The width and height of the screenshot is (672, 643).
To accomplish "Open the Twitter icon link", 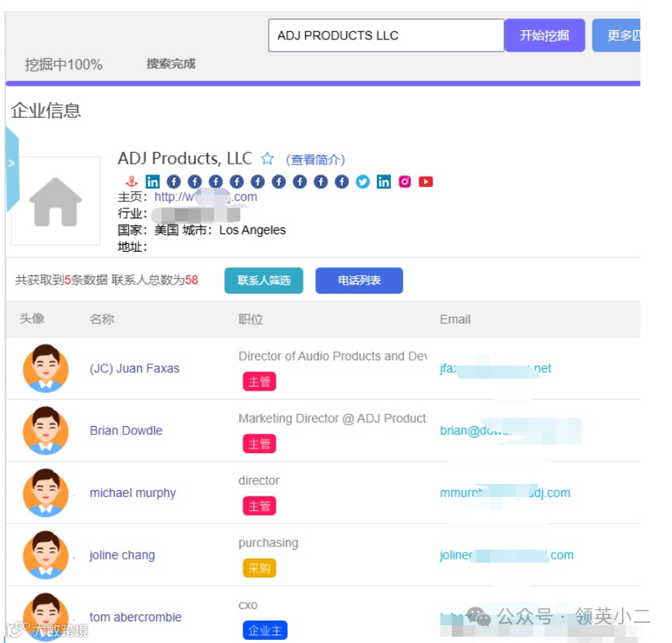I will [362, 181].
